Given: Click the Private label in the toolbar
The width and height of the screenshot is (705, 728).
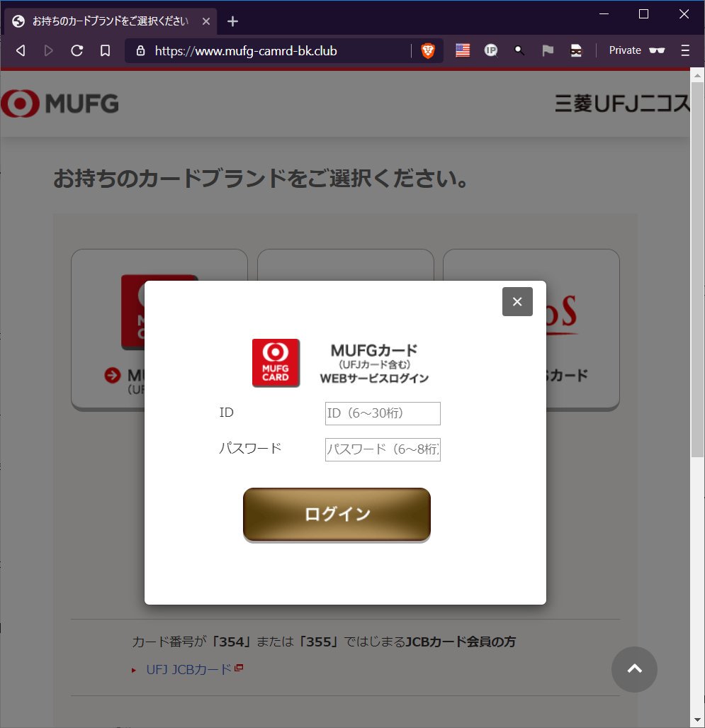Looking at the screenshot, I should [x=625, y=50].
